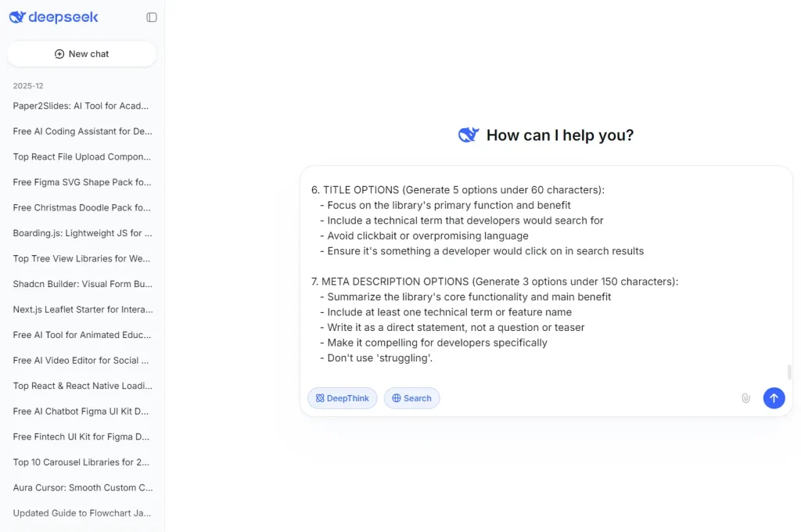Start a New chat

pyautogui.click(x=81, y=54)
